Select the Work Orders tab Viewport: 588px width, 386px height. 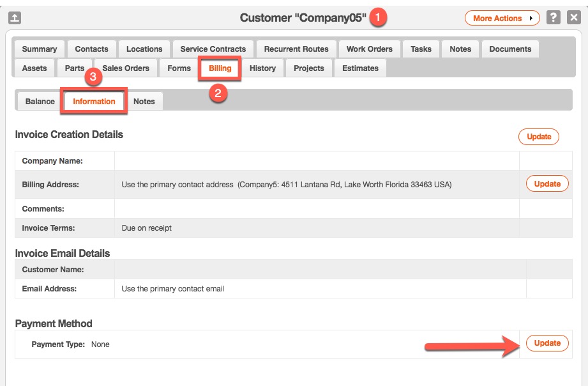coord(369,49)
